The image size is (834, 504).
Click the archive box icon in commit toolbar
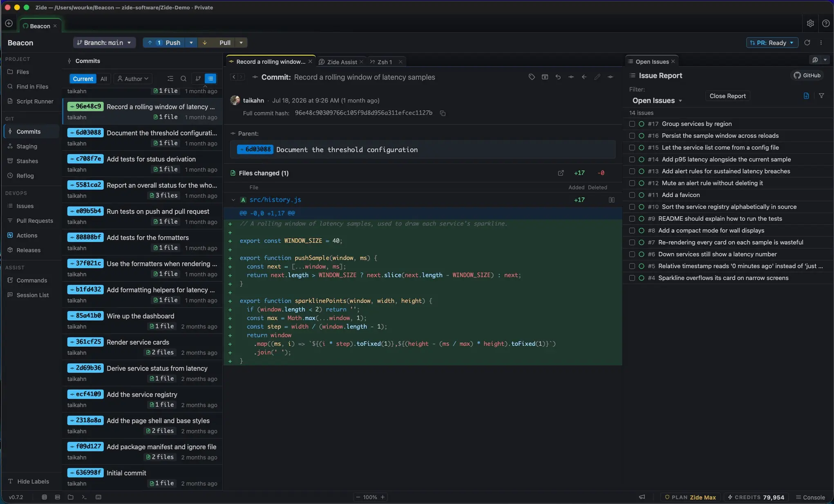(545, 77)
